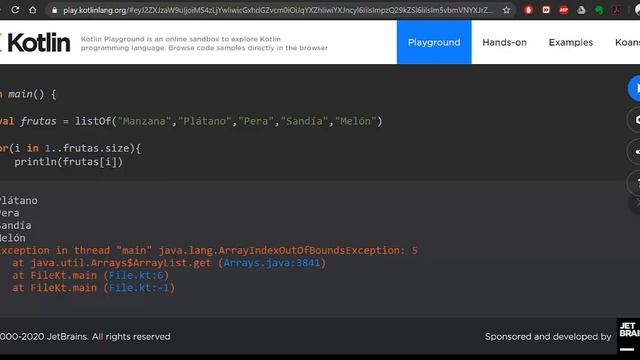Open the green Evernote extension icon
640x360 pixels.
[599, 10]
